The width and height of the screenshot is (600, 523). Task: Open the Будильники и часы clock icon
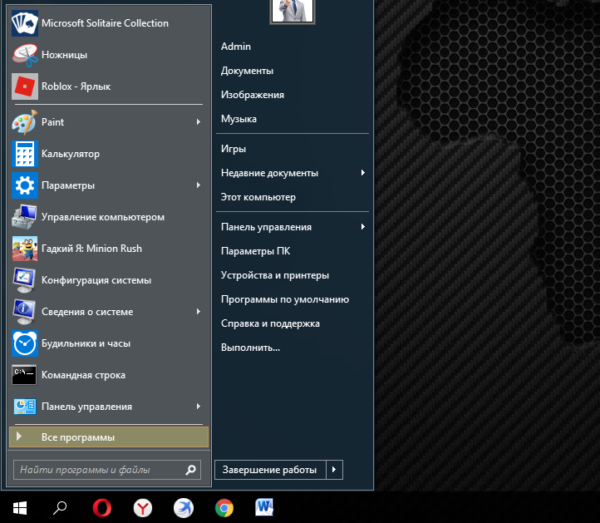pos(25,344)
